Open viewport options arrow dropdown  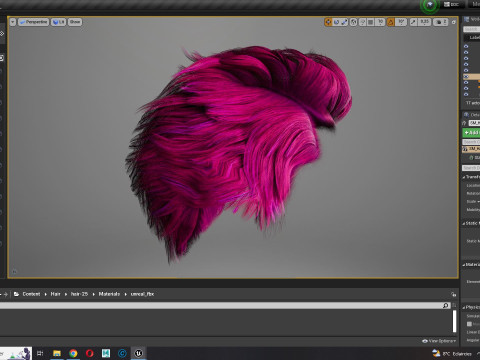(13, 22)
